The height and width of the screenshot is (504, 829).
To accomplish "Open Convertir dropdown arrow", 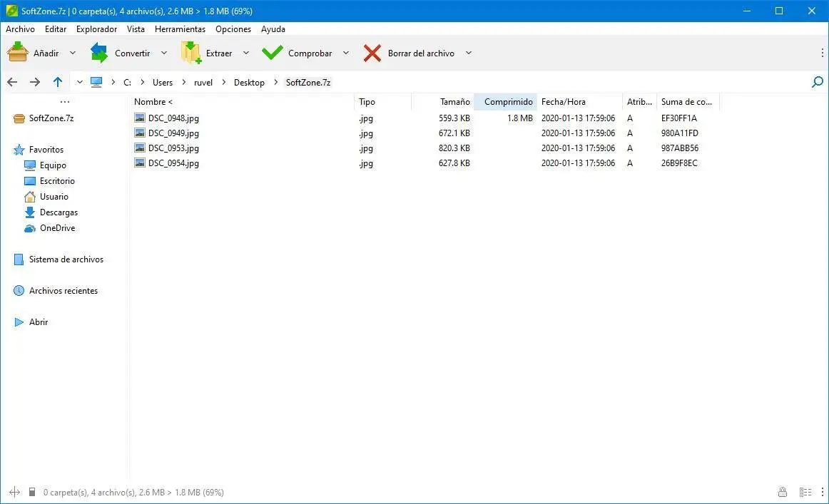I will click(164, 53).
